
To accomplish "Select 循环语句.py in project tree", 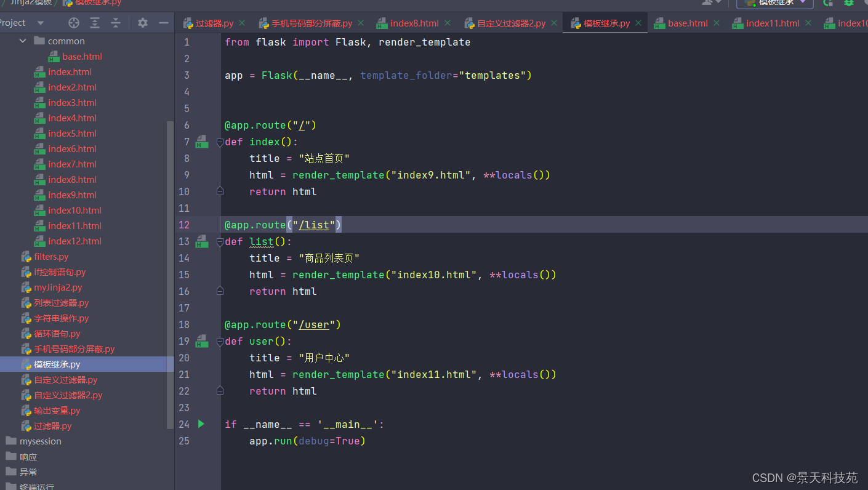I will (57, 334).
